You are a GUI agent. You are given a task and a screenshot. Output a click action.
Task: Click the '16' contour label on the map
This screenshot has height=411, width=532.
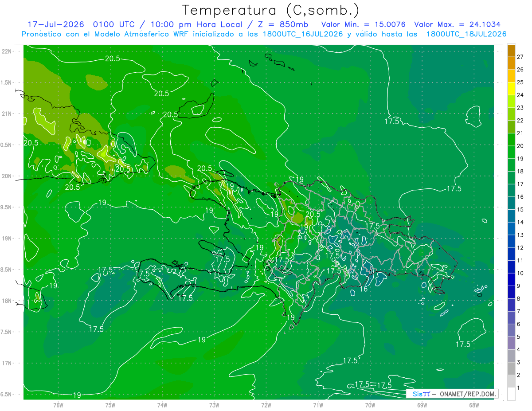(x=363, y=289)
